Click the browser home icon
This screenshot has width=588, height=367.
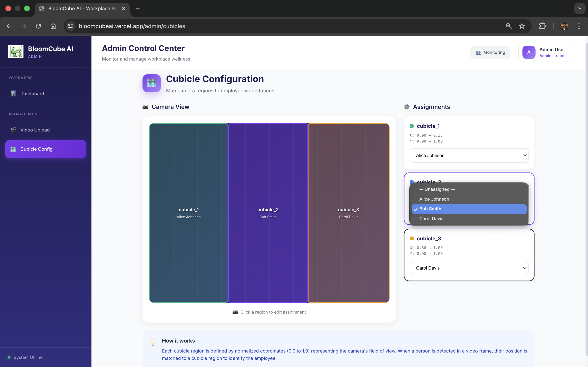[53, 26]
